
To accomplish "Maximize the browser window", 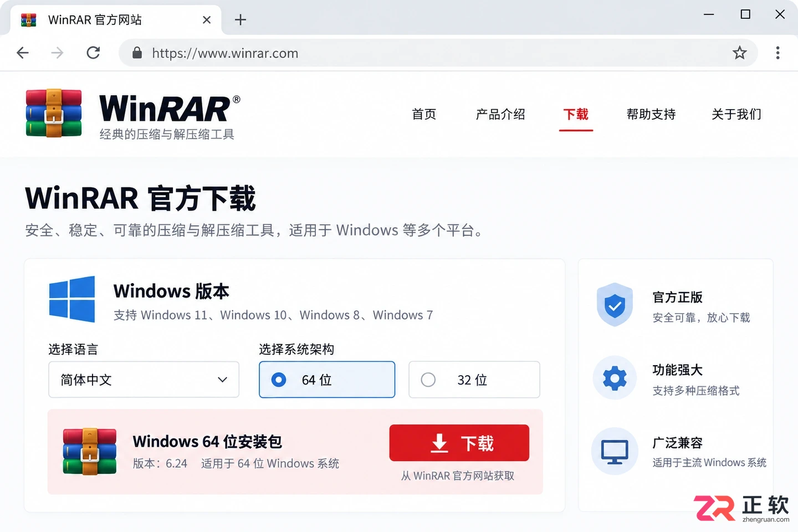I will [745, 14].
